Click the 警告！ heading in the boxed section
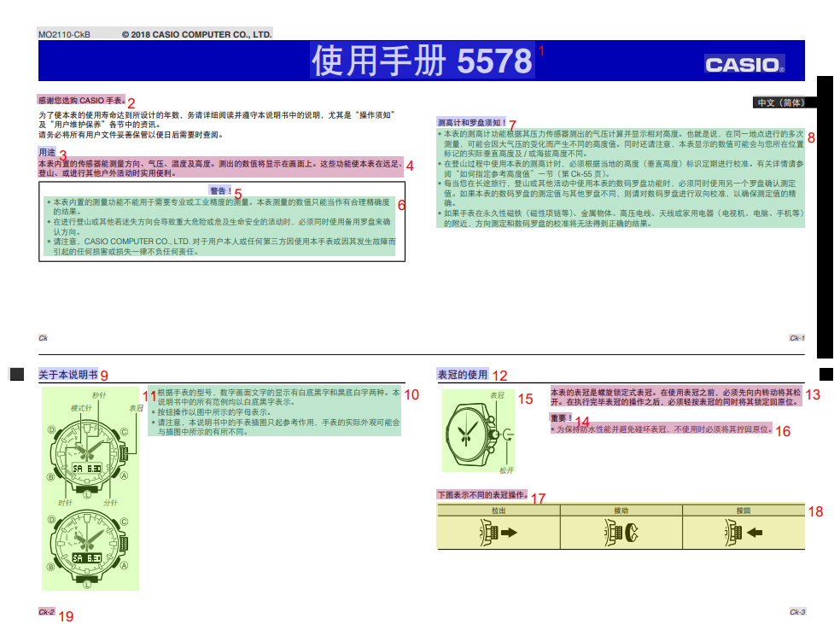Viewport: 840px width, 624px height. 221,190
